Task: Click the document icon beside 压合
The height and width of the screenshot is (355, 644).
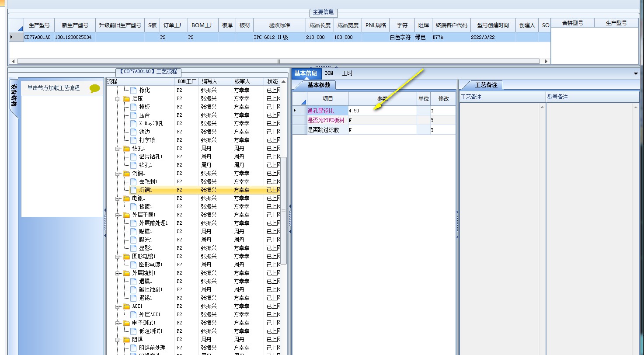Action: [x=133, y=115]
